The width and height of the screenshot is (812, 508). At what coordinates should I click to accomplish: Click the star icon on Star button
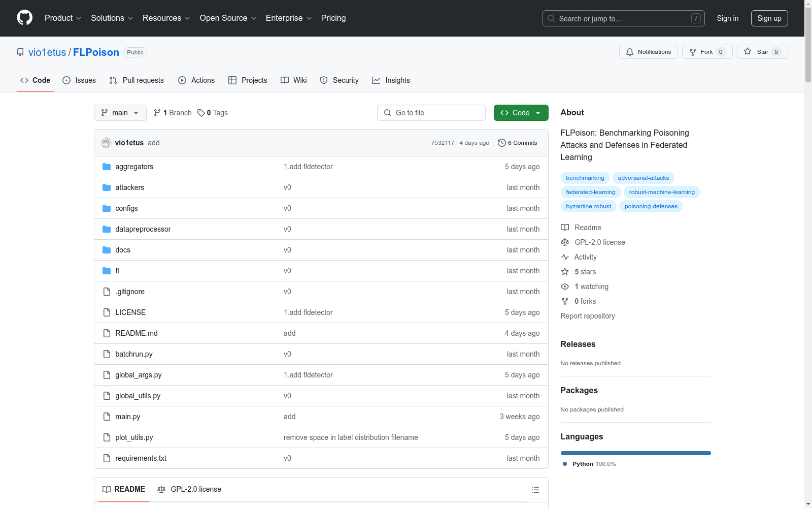[748, 51]
